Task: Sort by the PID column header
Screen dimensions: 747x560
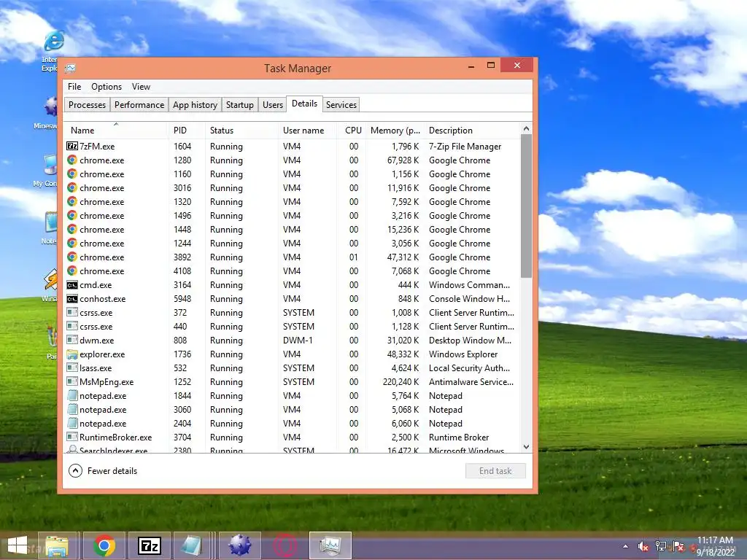Action: coord(186,130)
